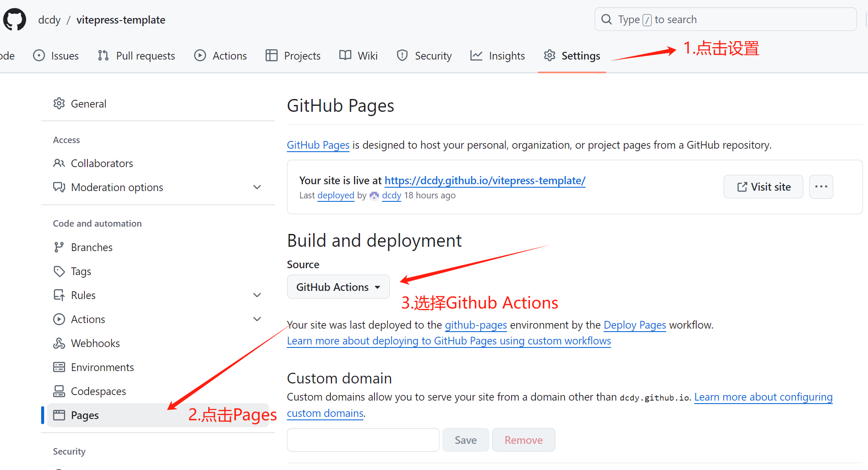Open the Projects tab
Screen dimensions: 868x470
point(293,56)
